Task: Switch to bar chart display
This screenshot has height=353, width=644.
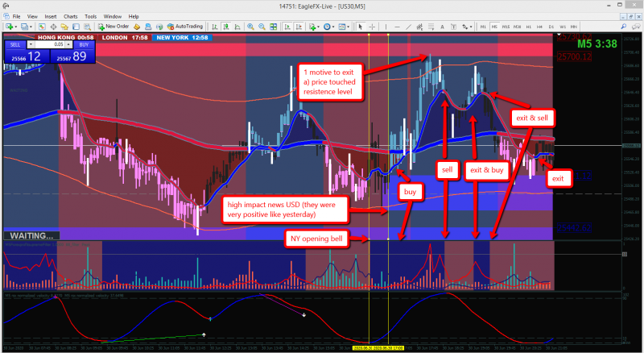Action: [214, 27]
